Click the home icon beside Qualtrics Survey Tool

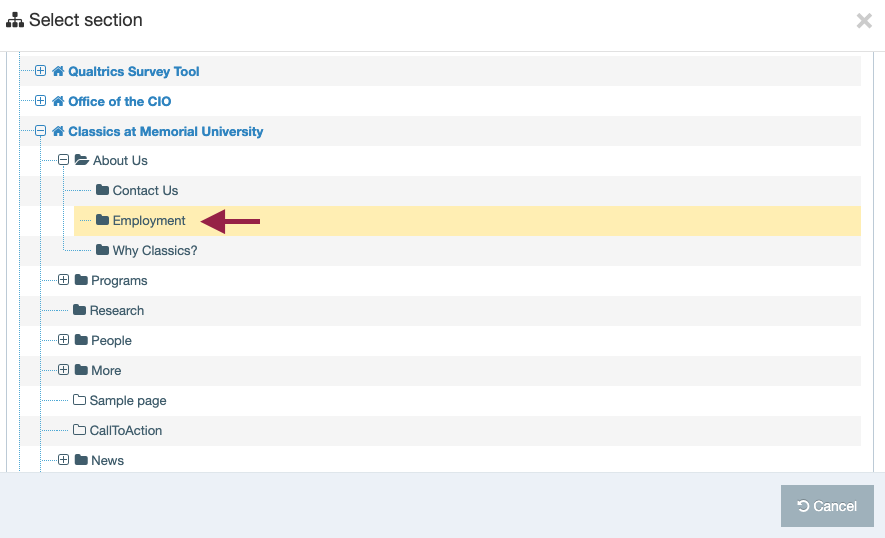point(58,71)
